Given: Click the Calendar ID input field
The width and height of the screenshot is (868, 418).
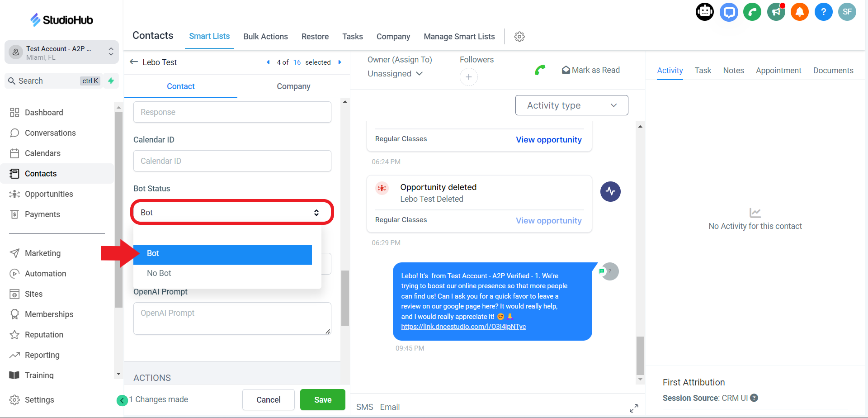Looking at the screenshot, I should pos(232,161).
